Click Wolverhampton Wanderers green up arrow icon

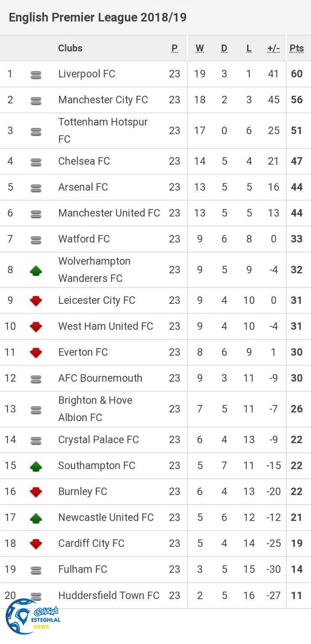pyautogui.click(x=36, y=271)
